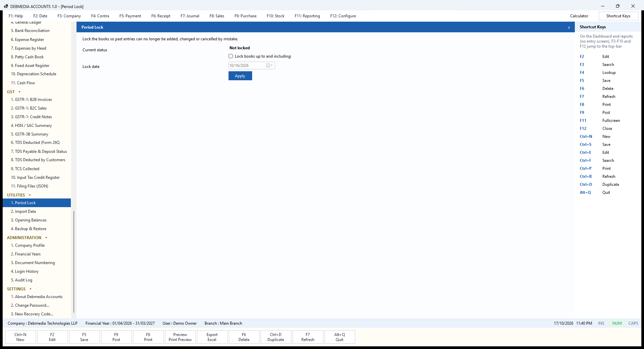Open F4: Contra menu
The image size is (644, 349).
click(x=100, y=16)
